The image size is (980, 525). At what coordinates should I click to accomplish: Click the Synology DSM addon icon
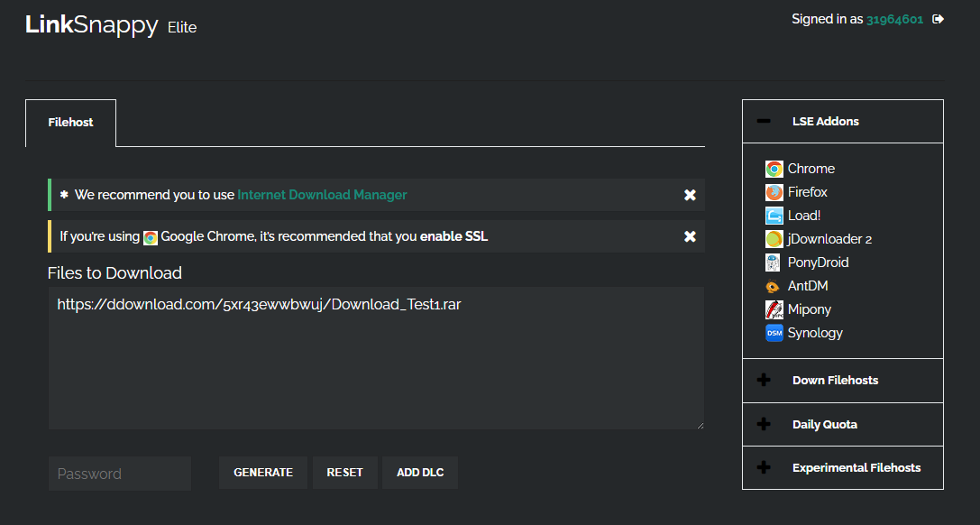click(774, 333)
